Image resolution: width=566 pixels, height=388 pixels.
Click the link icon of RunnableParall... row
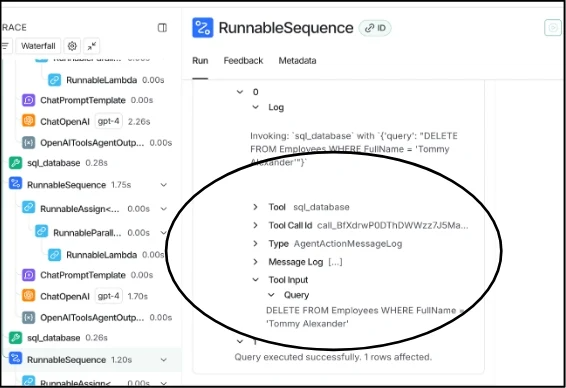(42, 231)
